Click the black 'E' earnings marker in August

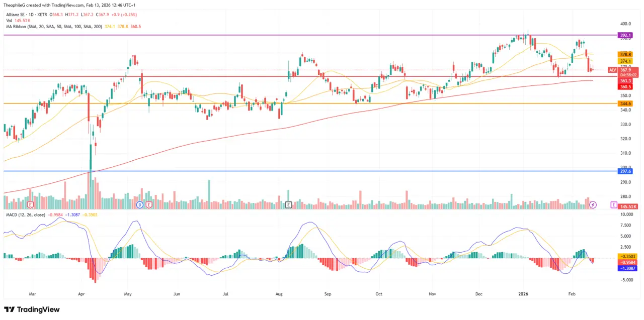(288, 205)
